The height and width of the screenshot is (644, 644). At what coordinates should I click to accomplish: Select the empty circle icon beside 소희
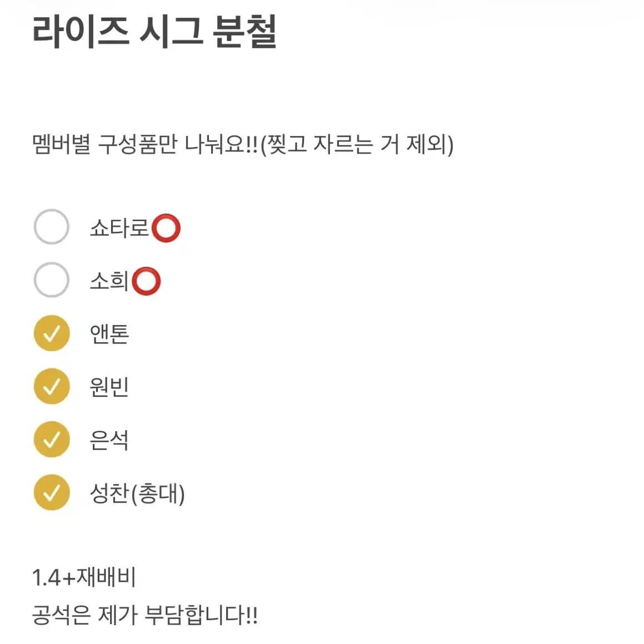point(51,280)
